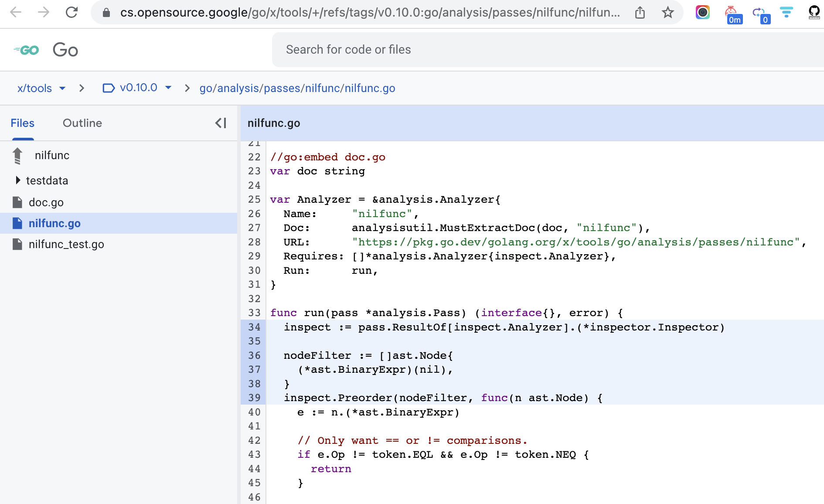This screenshot has height=504, width=824.
Task: Focus the 'Search for code or files' box
Action: pos(548,50)
